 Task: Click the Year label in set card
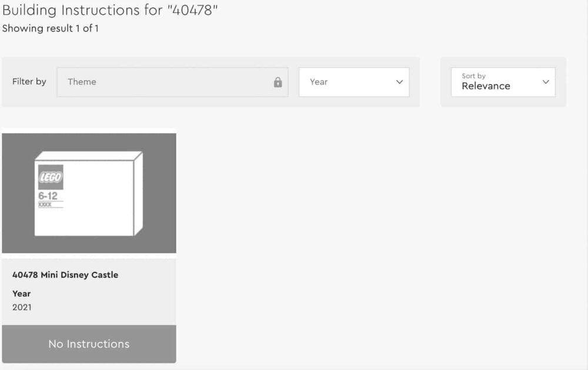click(x=21, y=294)
